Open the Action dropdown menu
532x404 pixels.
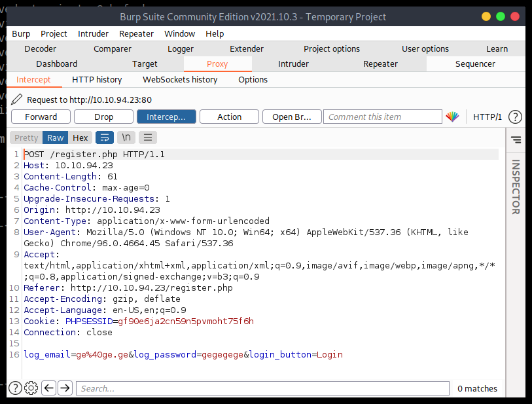coord(229,117)
